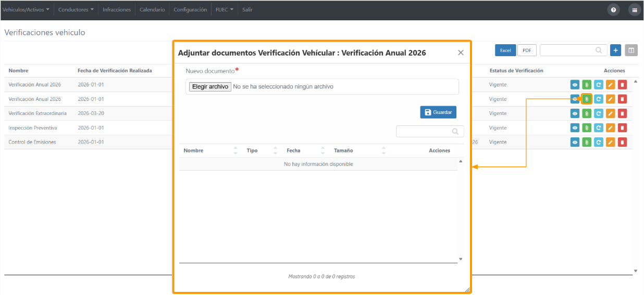
Task: Open the Calendario menu item
Action: click(152, 9)
